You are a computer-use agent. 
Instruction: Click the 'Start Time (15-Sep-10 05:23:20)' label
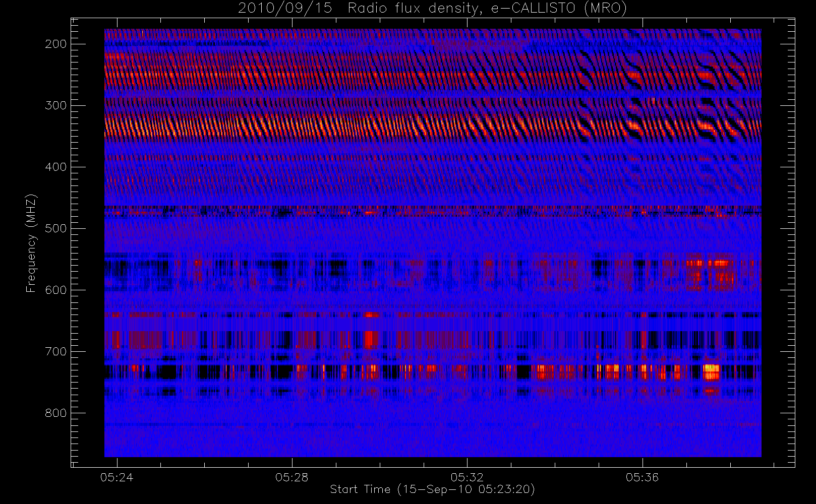click(x=432, y=489)
